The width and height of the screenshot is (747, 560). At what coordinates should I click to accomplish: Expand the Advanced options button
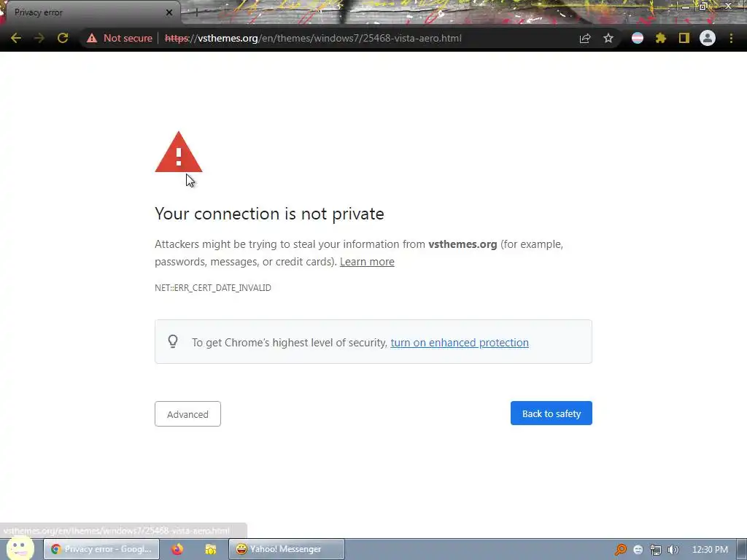pos(187,414)
